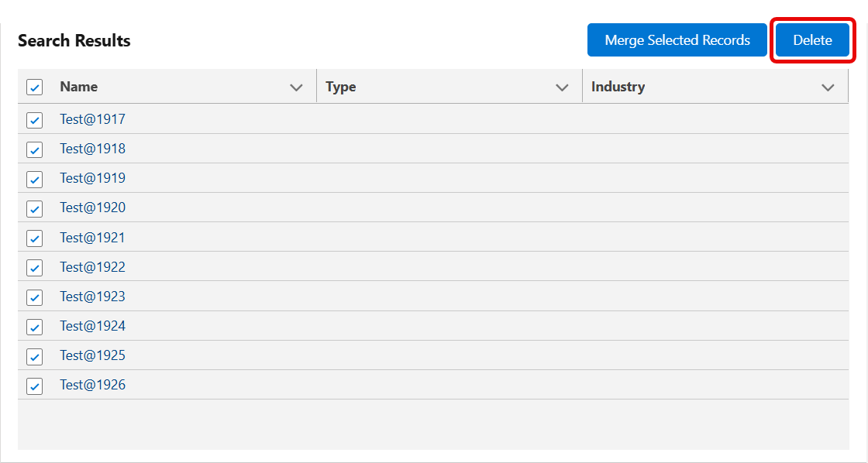Uncheck the Test@1920 row checkbox

pos(34,208)
